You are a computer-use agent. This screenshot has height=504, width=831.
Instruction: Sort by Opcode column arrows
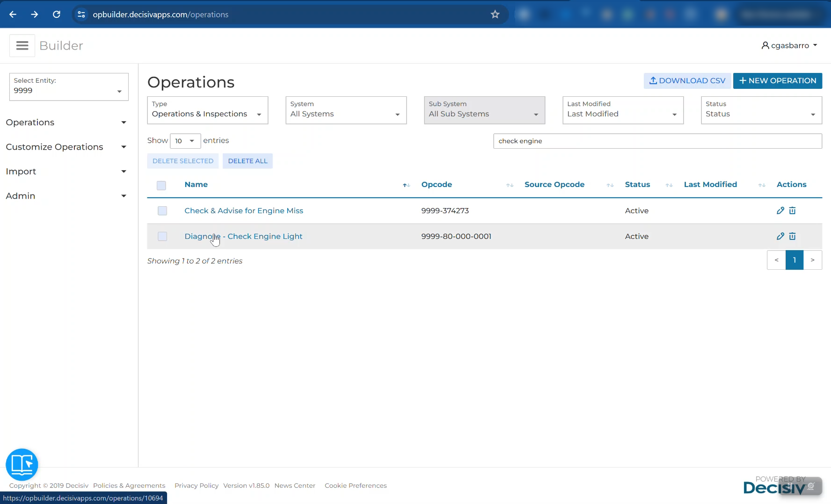[510, 185]
